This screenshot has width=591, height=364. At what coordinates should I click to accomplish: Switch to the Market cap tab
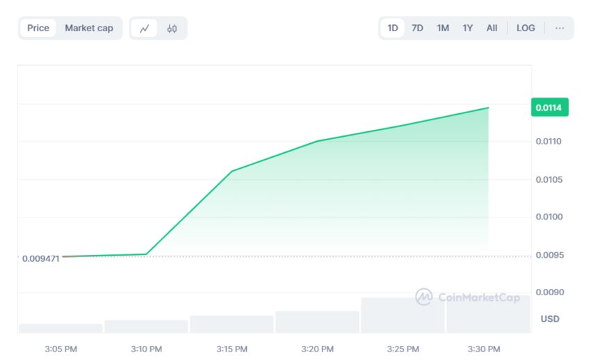89,28
